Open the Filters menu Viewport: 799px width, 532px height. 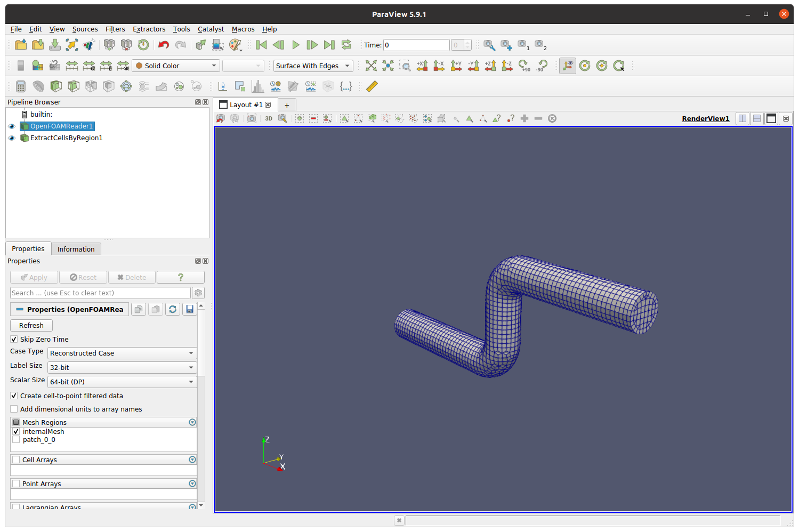point(115,29)
